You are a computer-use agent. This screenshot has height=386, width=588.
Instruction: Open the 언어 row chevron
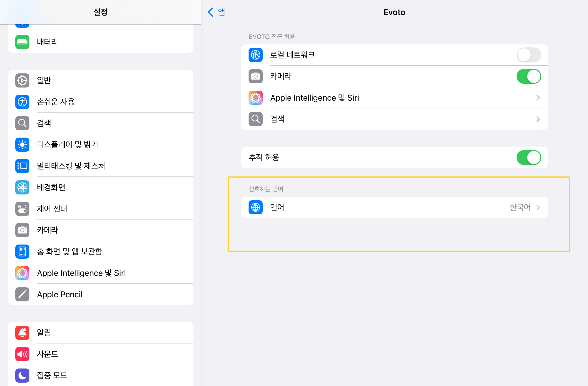(x=538, y=207)
